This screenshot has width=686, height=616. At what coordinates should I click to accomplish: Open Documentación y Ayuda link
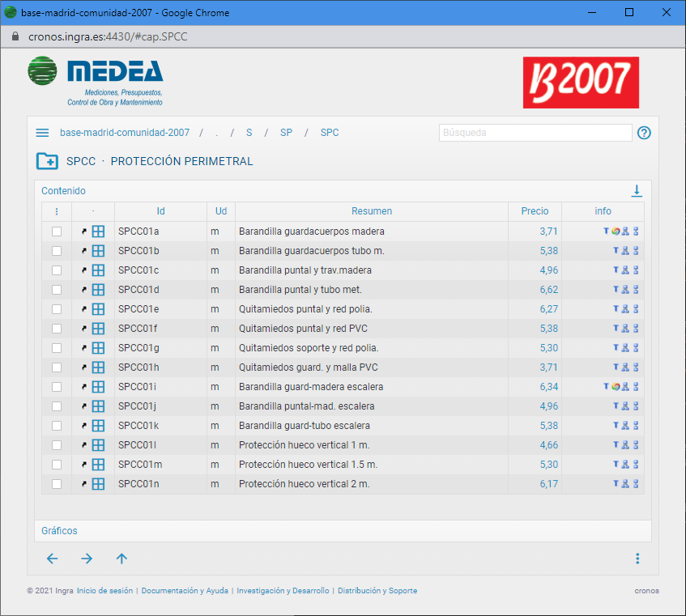click(185, 591)
